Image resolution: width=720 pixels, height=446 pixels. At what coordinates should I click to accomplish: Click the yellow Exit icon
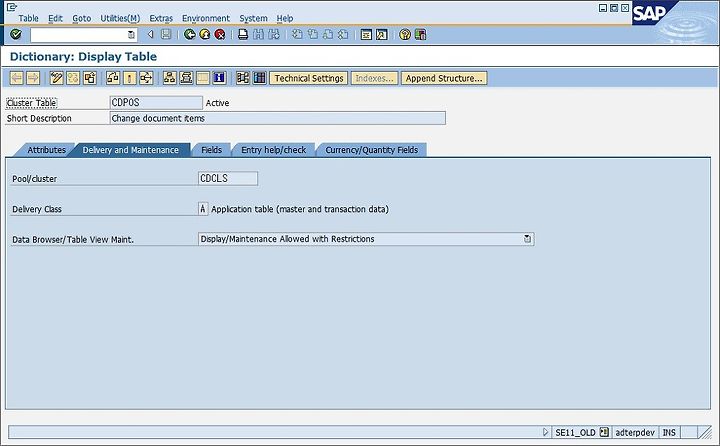[x=205, y=34]
